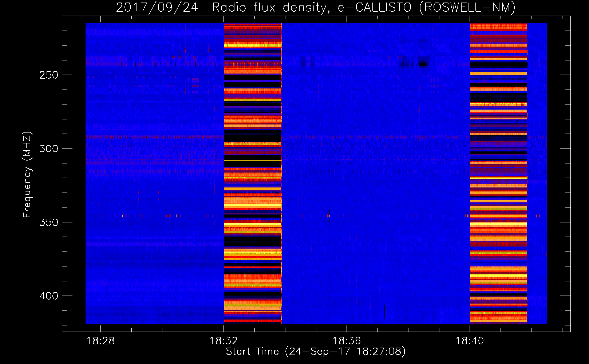Viewport: 589px width, 364px height.
Task: Click the 18:36 time tick label
Action: tap(347, 341)
